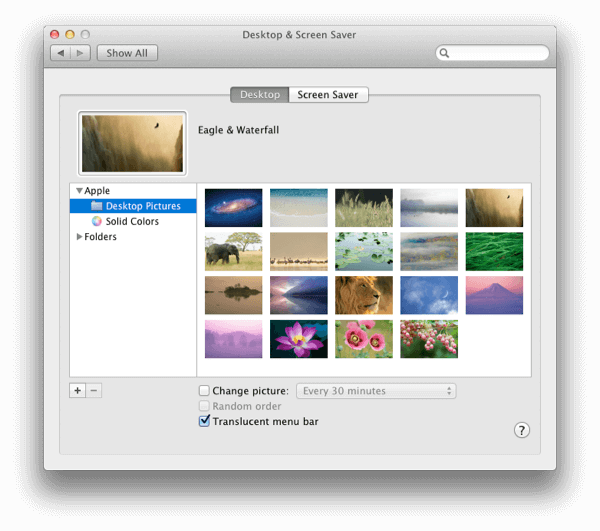Click the back navigation arrow
This screenshot has height=531, width=600.
tap(60, 53)
